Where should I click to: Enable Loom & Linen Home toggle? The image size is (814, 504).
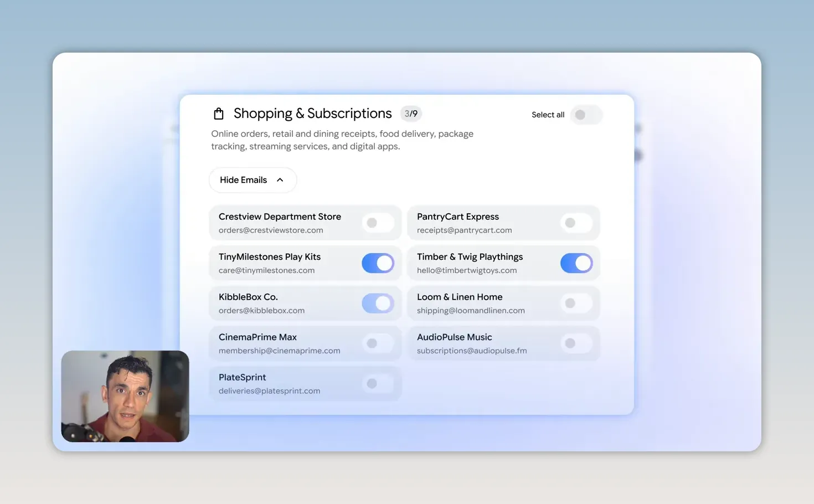pos(576,303)
